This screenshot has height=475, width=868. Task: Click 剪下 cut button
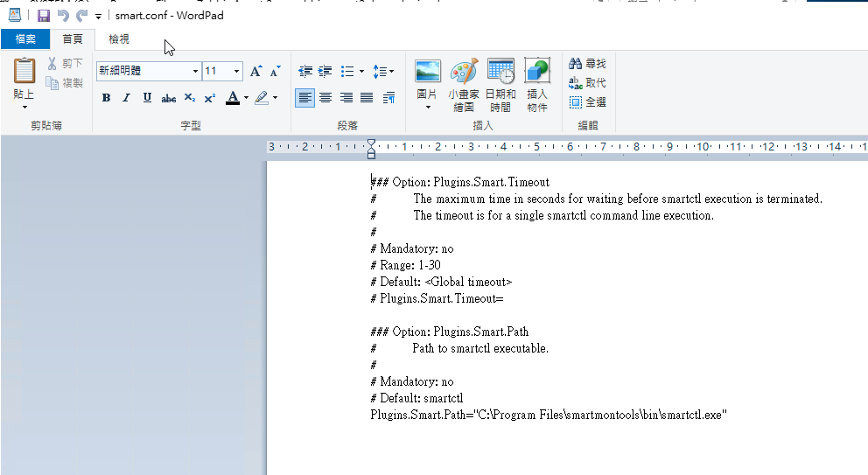point(66,64)
